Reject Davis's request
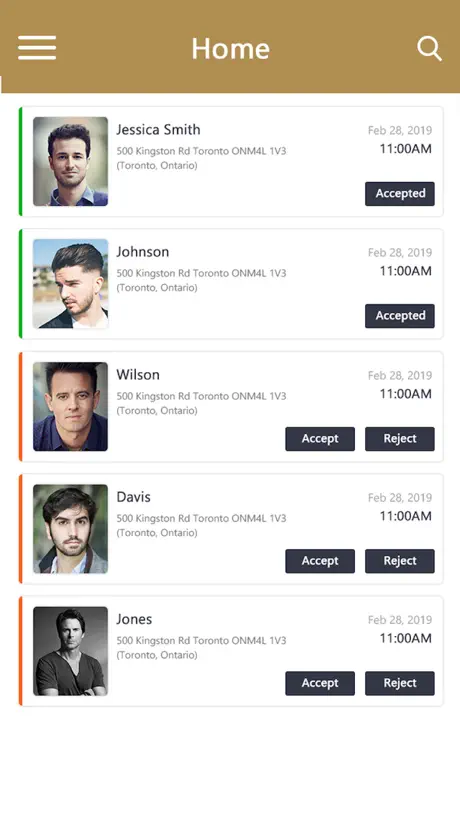This screenshot has width=460, height=818. tap(400, 561)
